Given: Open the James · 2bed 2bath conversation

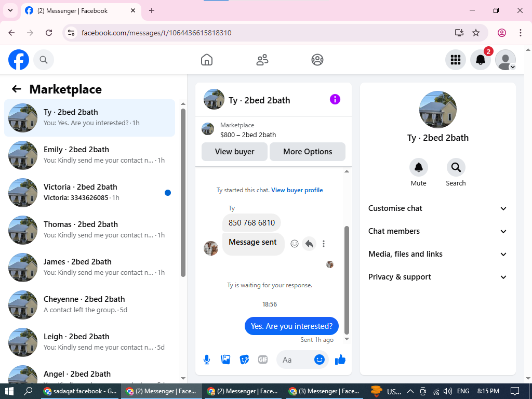Looking at the screenshot, I should [x=89, y=268].
